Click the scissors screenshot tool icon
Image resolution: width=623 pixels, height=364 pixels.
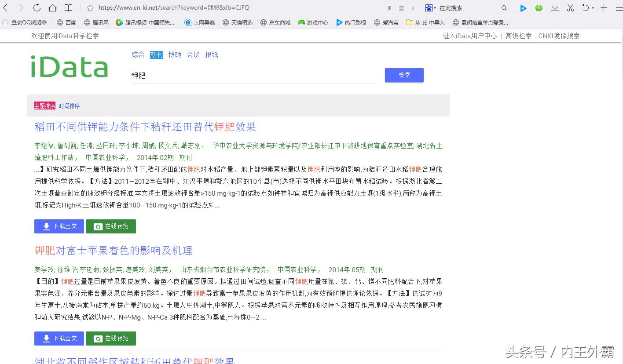[570, 7]
